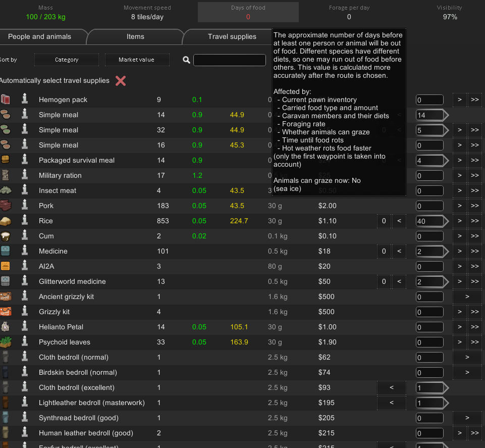The height and width of the screenshot is (448, 485).
Task: Open the Market value sort dropdown
Action: click(x=137, y=60)
